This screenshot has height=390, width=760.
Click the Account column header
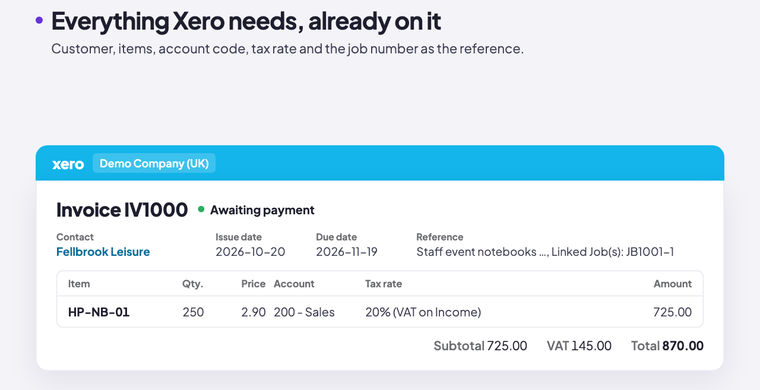click(x=294, y=284)
